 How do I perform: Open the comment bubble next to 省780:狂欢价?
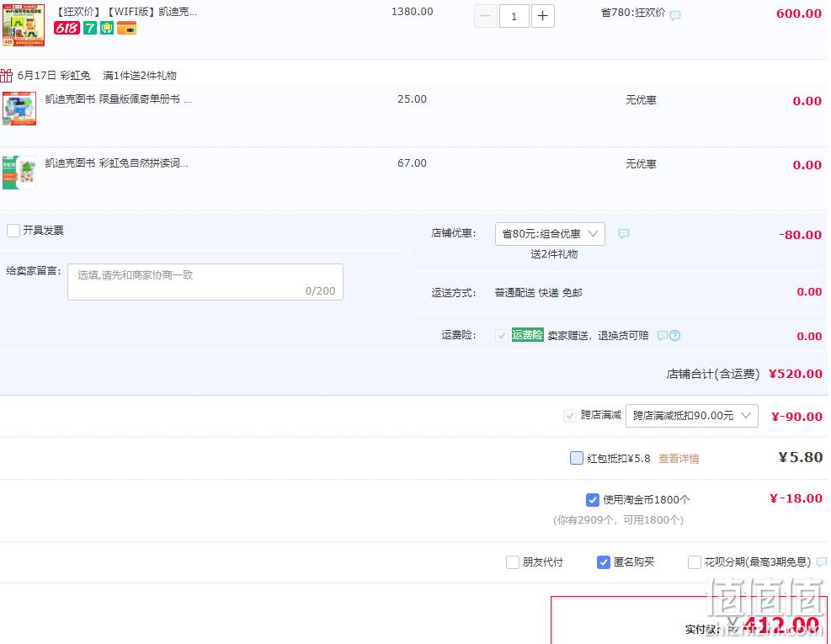tap(675, 15)
